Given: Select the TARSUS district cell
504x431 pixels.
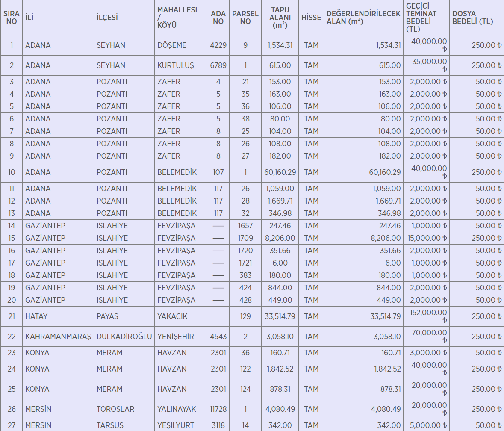Looking at the screenshot, I should click(110, 425).
